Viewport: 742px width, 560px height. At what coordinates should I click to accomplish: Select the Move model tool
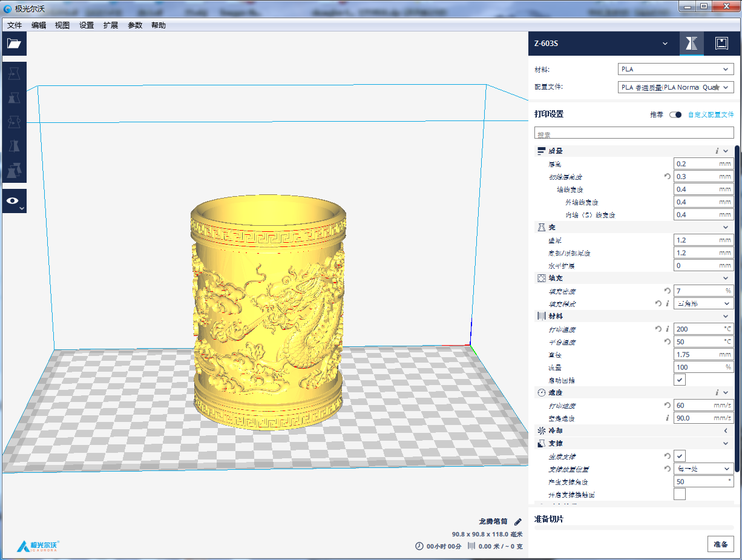click(14, 74)
